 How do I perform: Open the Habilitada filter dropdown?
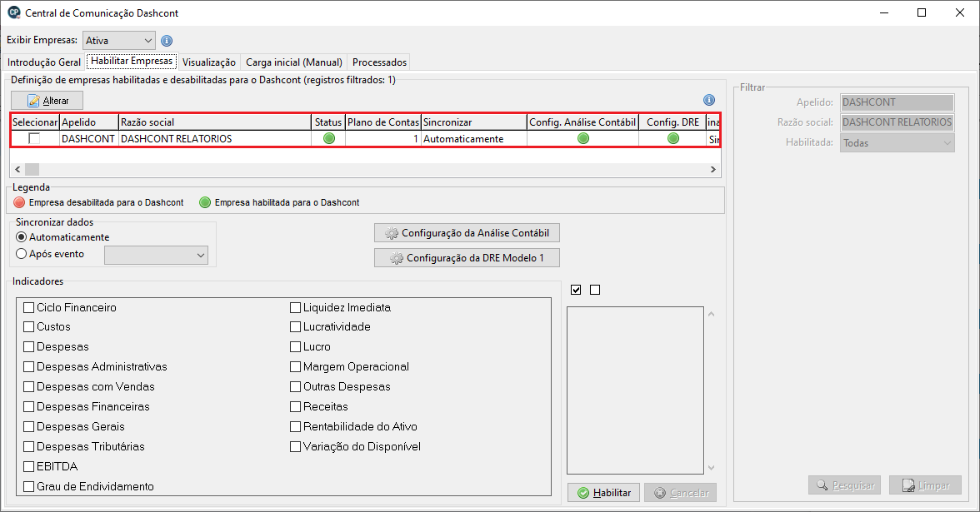897,143
